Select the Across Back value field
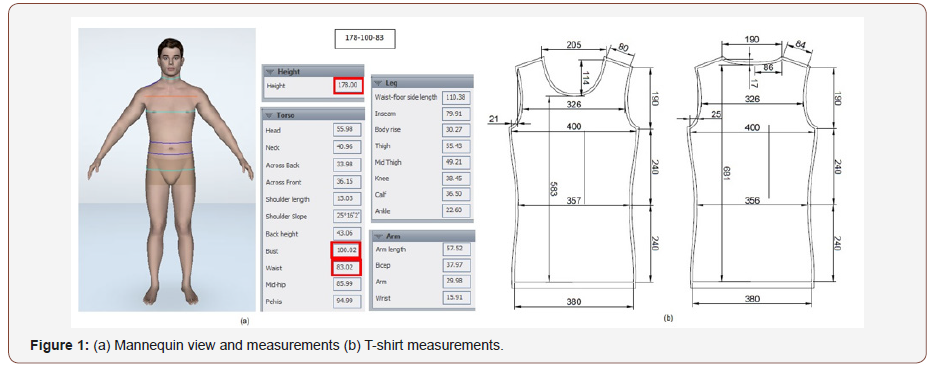Viewport: 942px width, 370px height. coord(347,165)
